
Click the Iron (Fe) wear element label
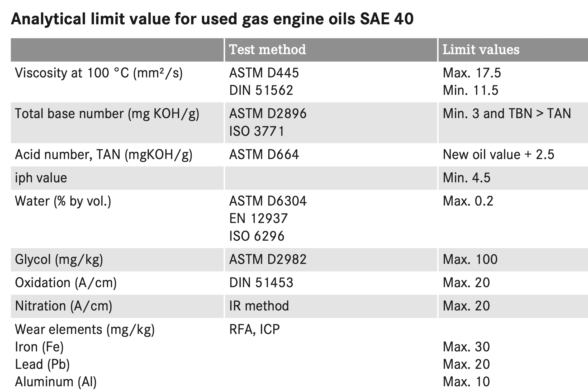(x=39, y=347)
